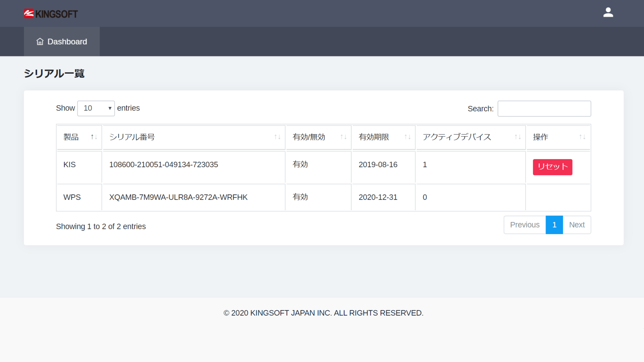Click the リセット reset button
Image resolution: width=644 pixels, height=362 pixels.
tap(552, 166)
